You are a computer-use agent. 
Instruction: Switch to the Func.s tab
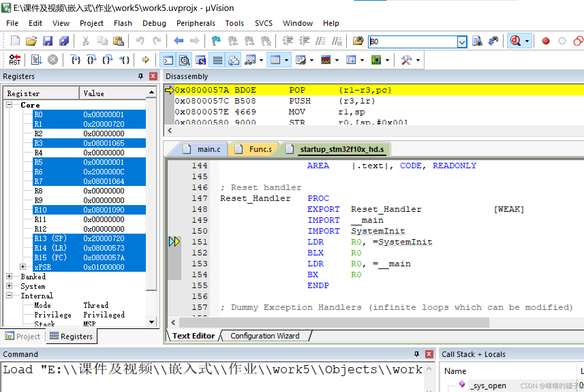(x=256, y=149)
